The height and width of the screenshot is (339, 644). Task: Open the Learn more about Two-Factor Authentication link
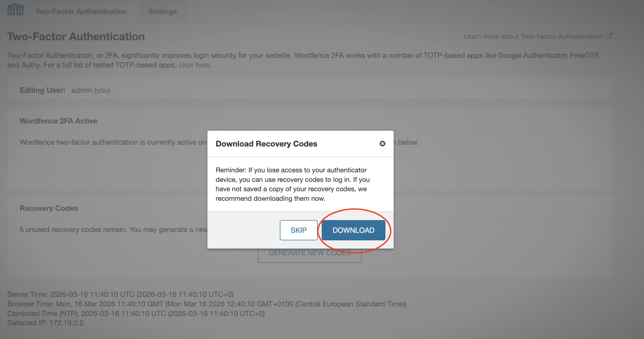pyautogui.click(x=533, y=36)
